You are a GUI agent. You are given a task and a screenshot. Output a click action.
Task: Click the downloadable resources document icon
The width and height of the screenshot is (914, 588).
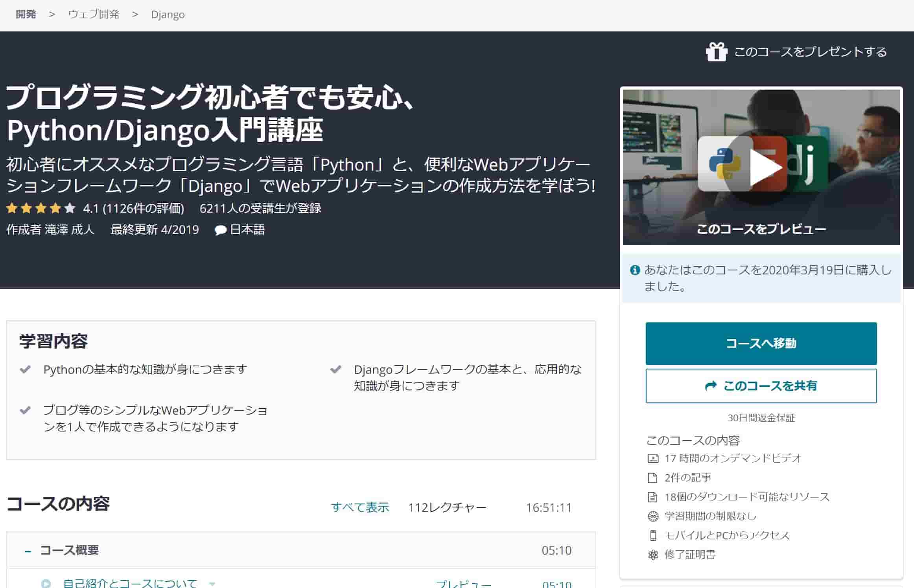[652, 497]
